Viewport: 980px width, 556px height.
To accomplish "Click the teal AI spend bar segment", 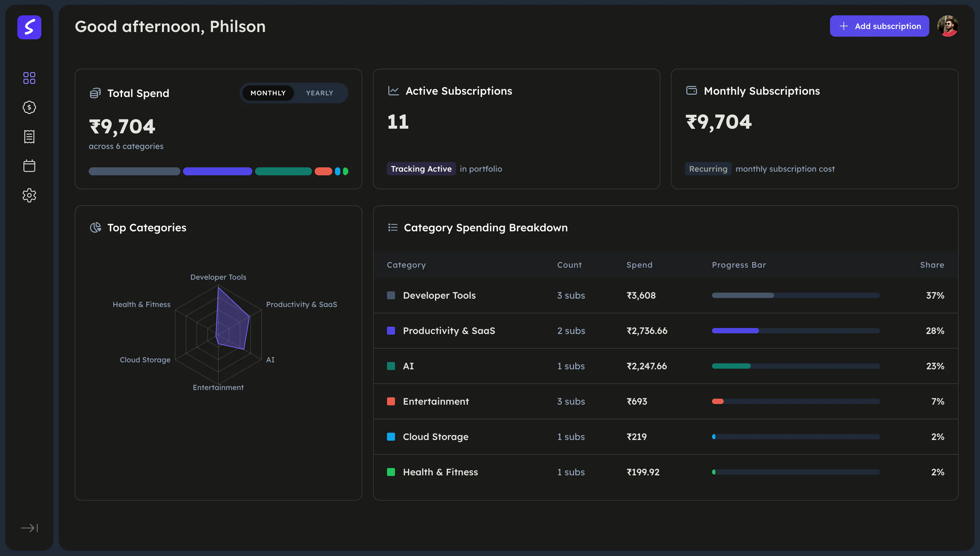I will (283, 171).
